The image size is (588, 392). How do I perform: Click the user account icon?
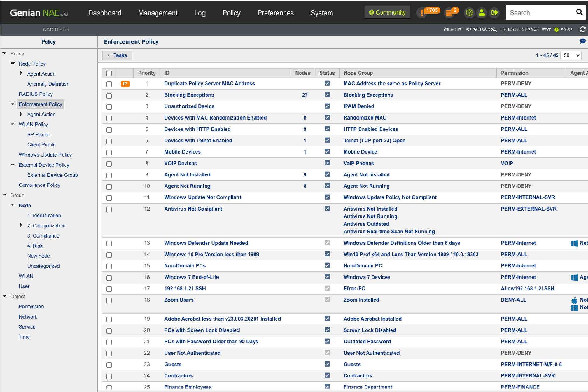coord(482,13)
